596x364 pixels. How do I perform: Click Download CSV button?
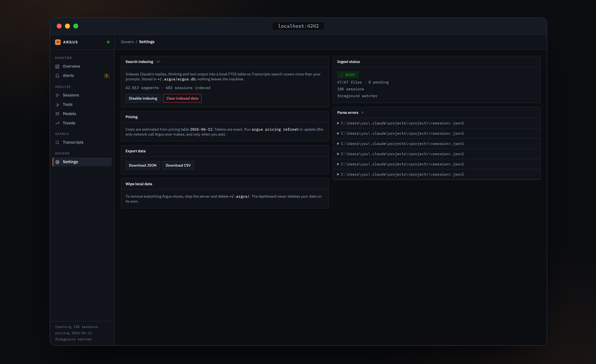[x=178, y=165]
